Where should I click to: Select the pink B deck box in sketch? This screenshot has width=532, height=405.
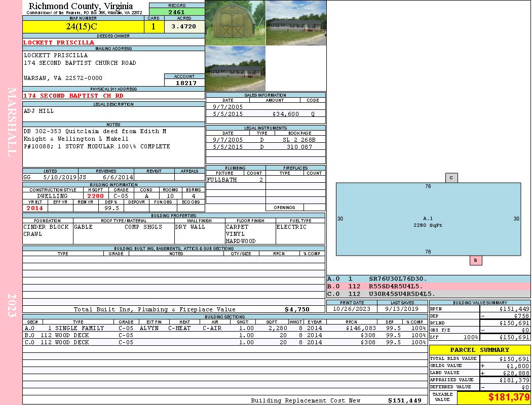475,260
